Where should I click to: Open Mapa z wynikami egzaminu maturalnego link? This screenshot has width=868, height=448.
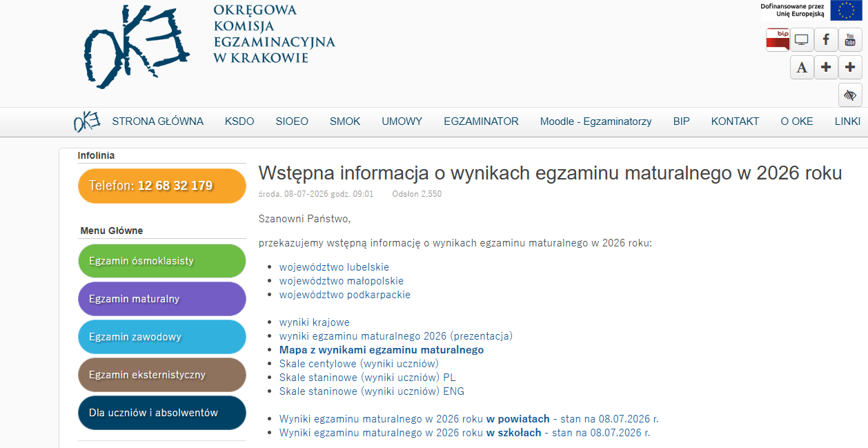click(382, 350)
